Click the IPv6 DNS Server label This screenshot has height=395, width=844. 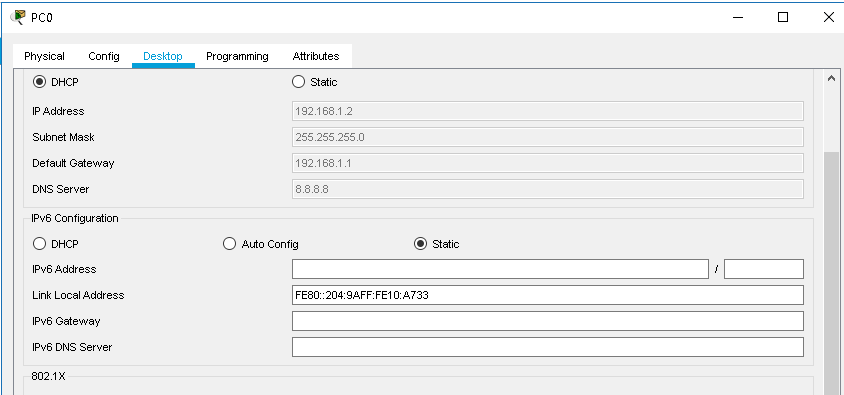pos(72,347)
